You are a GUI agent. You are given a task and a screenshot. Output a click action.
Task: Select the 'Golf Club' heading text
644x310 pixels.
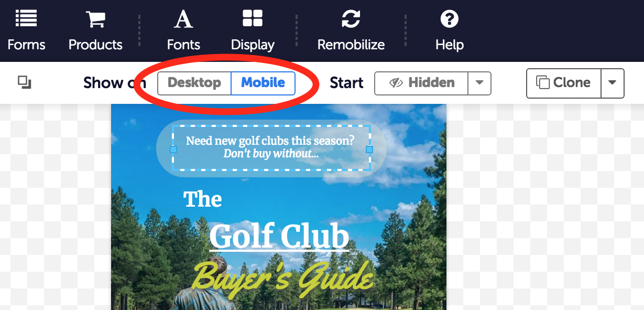pos(279,237)
